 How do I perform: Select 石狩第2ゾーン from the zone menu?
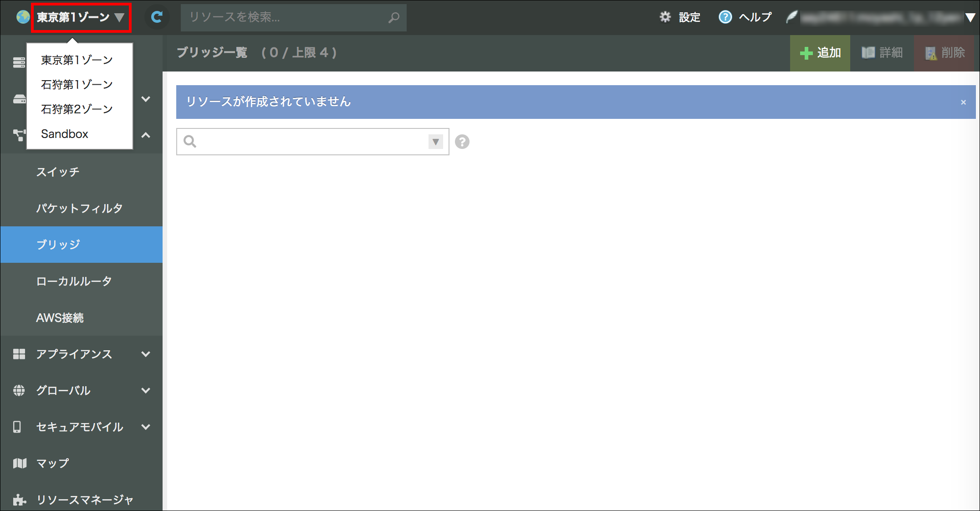click(77, 109)
